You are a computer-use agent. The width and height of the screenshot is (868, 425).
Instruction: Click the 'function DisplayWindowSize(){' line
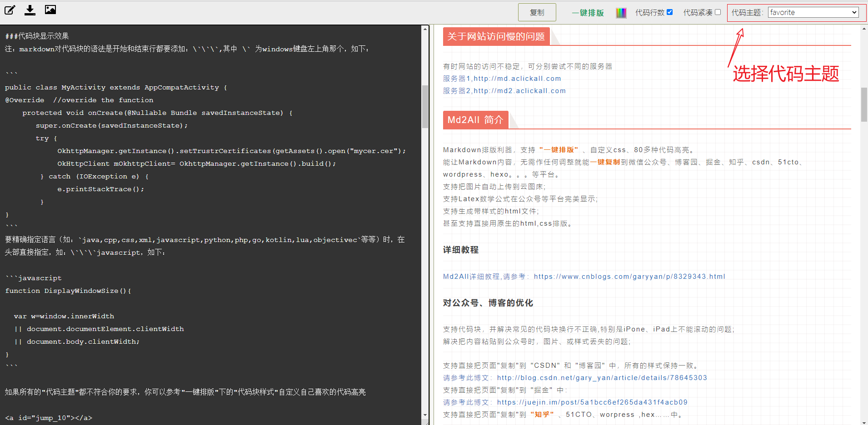click(x=68, y=291)
